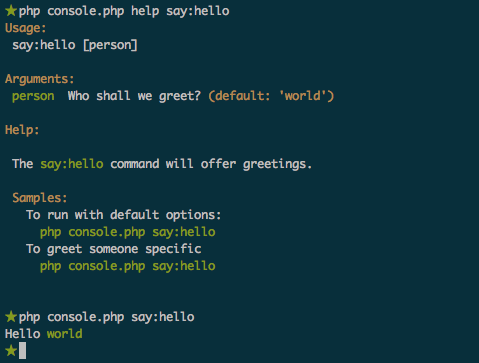Screen dimensions: 479x363
Task: Click green 'say:hello' in the help sentence
Action: [x=72, y=164]
